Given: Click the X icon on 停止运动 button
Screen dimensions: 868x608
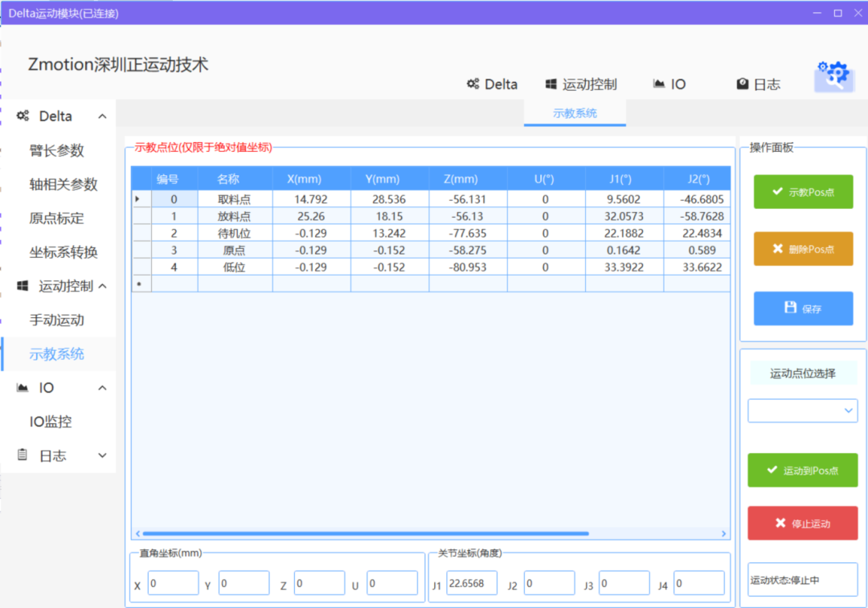Looking at the screenshot, I should pyautogui.click(x=780, y=523).
